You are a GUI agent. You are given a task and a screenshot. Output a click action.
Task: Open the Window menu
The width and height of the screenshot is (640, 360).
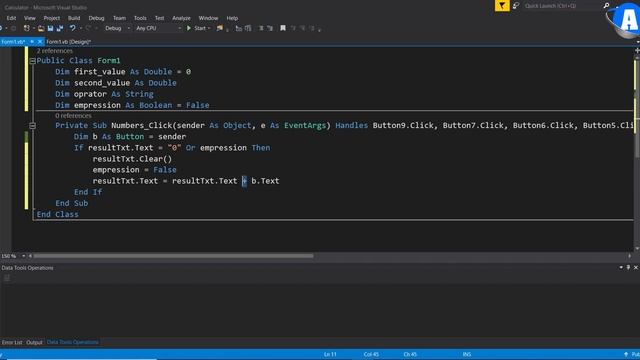[208, 18]
